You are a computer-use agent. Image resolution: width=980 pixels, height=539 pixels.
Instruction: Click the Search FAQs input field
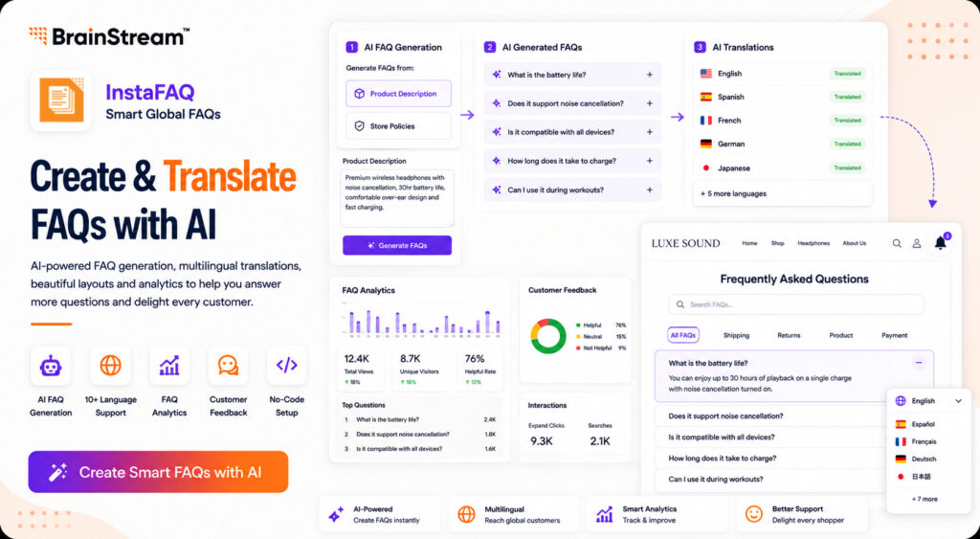point(795,304)
